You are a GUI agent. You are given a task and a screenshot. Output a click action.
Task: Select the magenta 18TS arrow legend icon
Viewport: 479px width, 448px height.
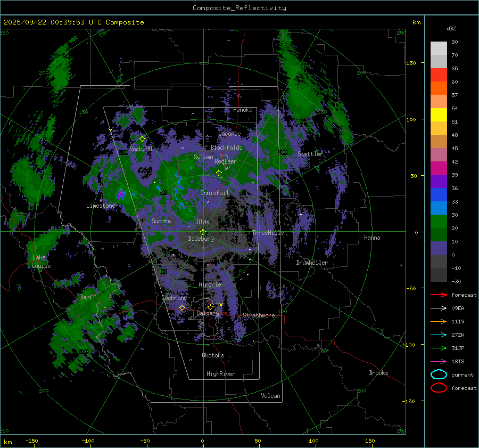tap(438, 361)
